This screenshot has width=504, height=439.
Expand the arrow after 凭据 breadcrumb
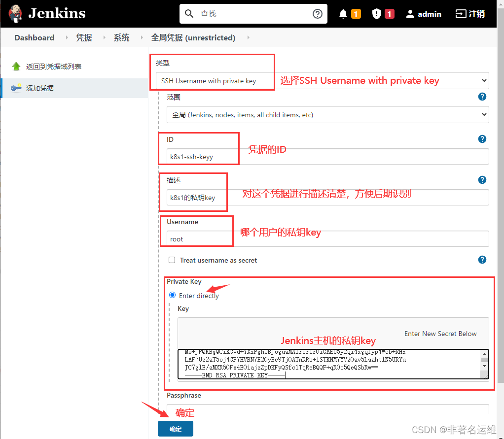click(104, 37)
